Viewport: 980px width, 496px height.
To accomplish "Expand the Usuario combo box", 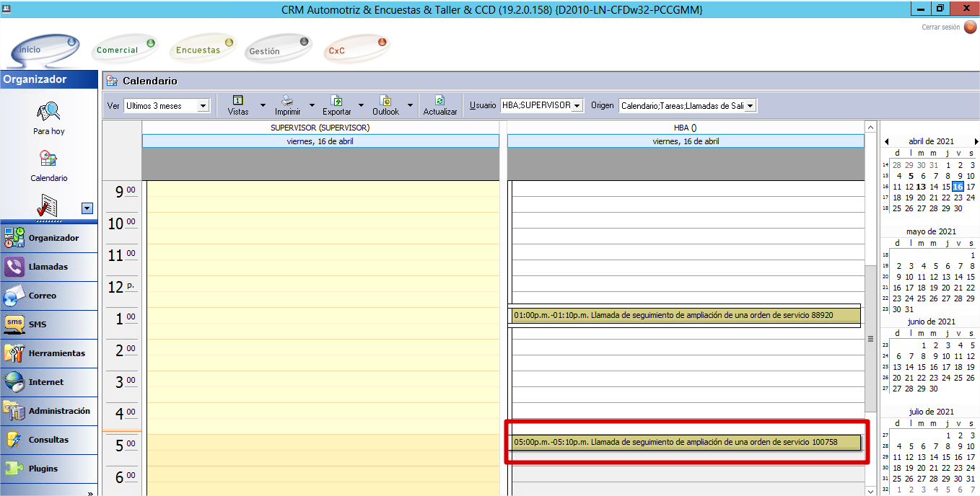I will [x=577, y=106].
